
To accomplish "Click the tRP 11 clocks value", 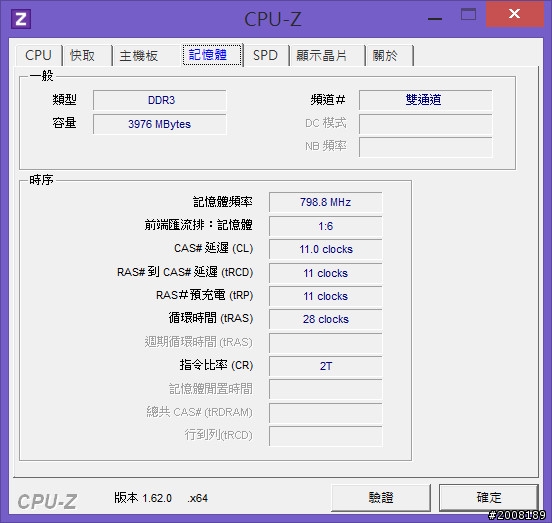I will point(326,296).
